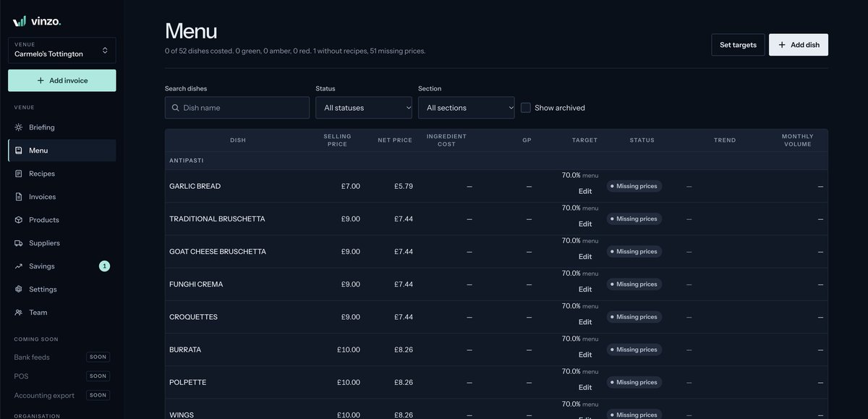Select the POLPETTE dish name
Screen dimensions: 868x419
188,382
